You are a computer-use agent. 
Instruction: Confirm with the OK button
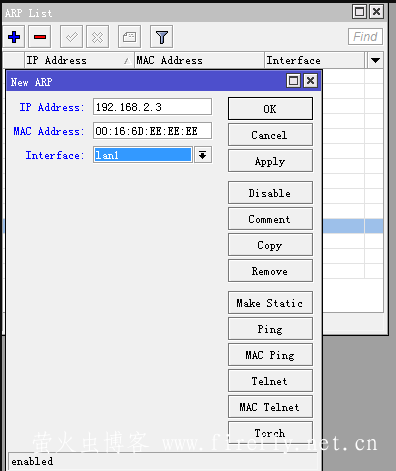pyautogui.click(x=270, y=109)
